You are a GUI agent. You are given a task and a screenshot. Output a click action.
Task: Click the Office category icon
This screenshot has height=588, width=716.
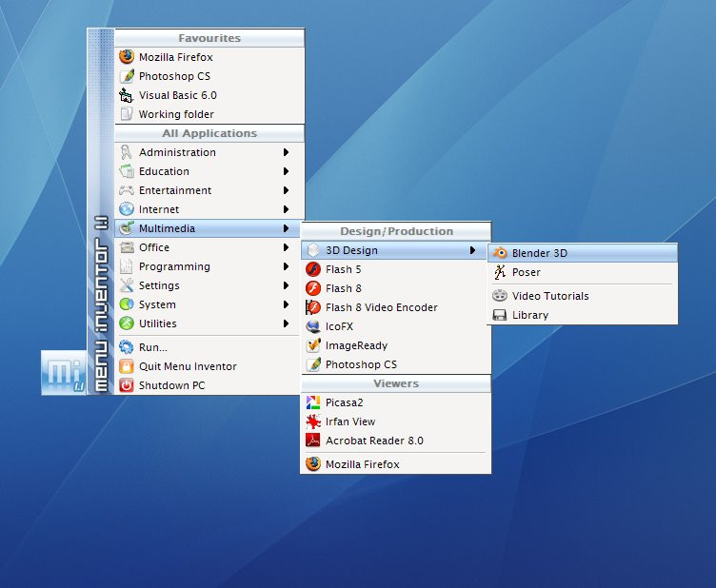coord(127,247)
